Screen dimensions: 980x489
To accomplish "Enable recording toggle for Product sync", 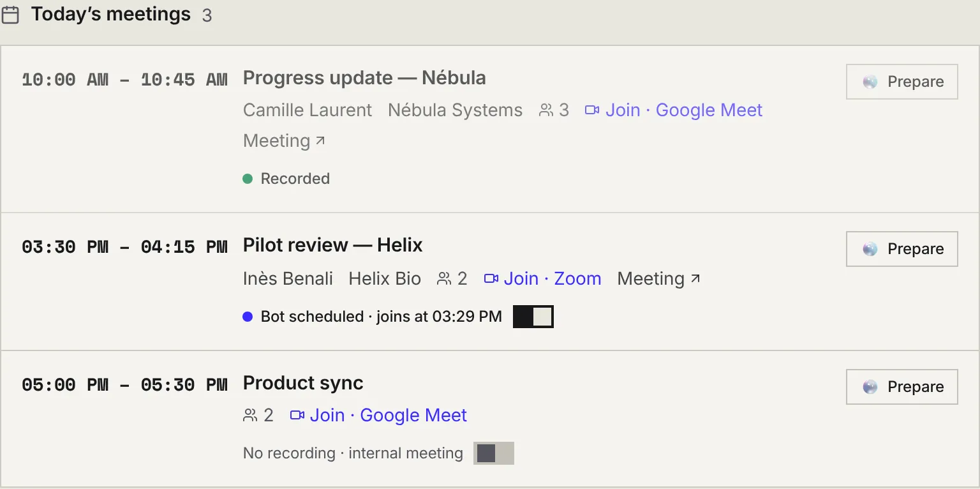I will click(x=494, y=453).
